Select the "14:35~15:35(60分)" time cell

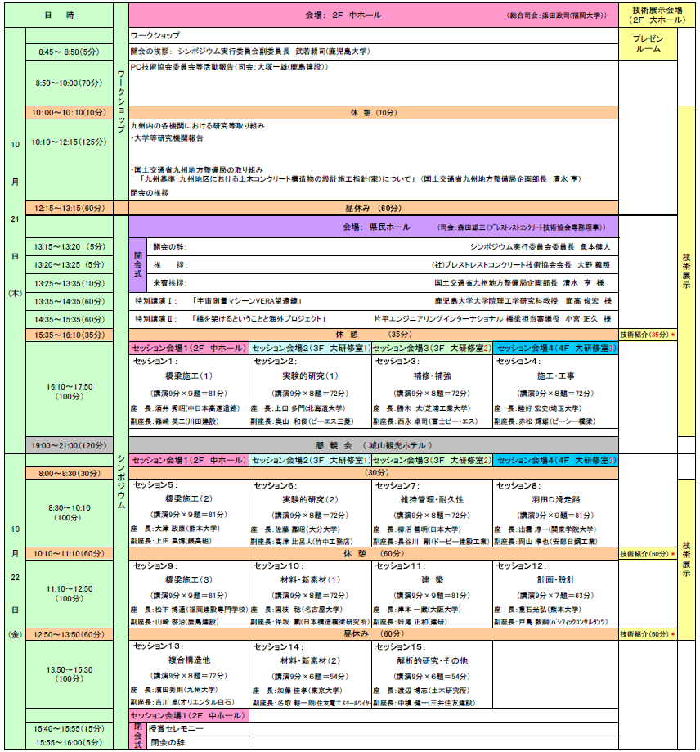[x=70, y=319]
